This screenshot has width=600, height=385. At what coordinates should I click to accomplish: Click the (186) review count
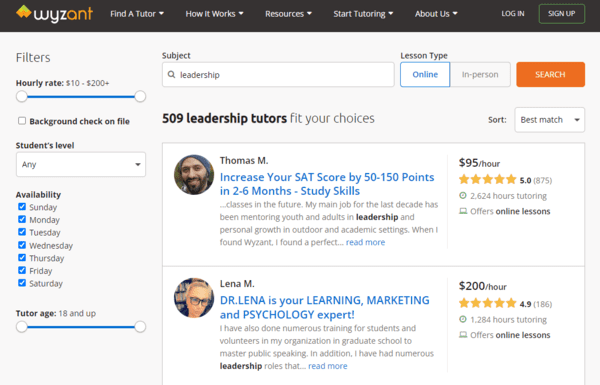tap(543, 304)
